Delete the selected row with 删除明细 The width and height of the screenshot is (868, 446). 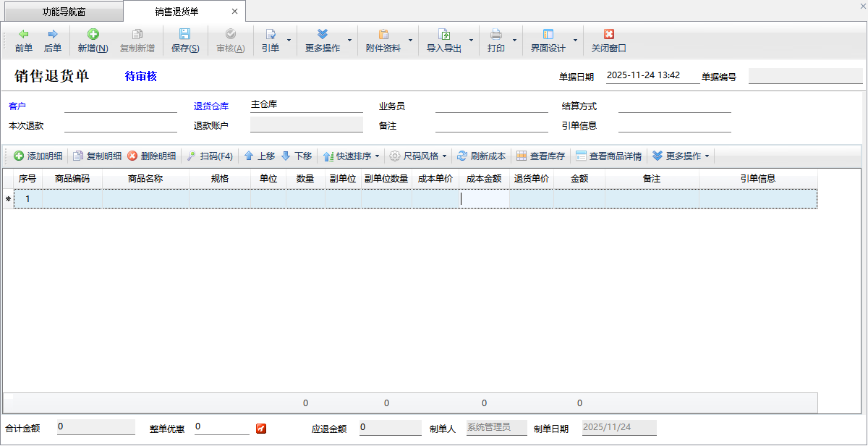(151, 156)
